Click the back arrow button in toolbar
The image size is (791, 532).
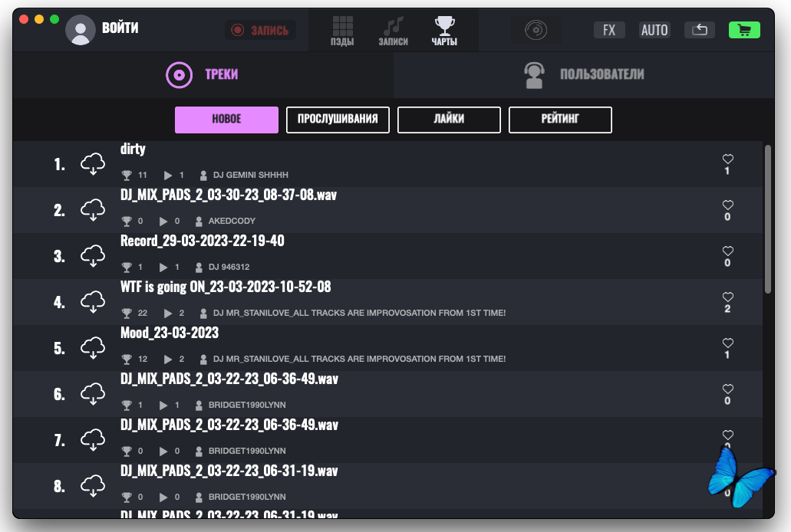[x=699, y=30]
